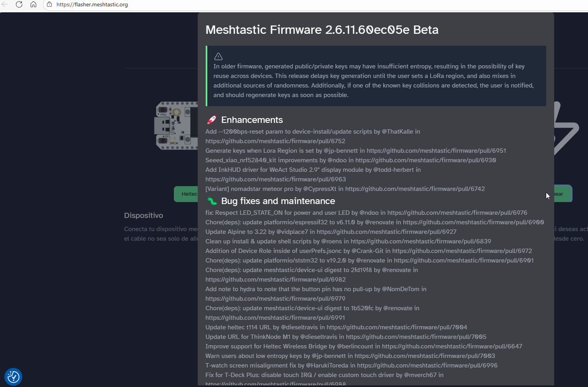Click the warning triangle icon in notice

218,56
